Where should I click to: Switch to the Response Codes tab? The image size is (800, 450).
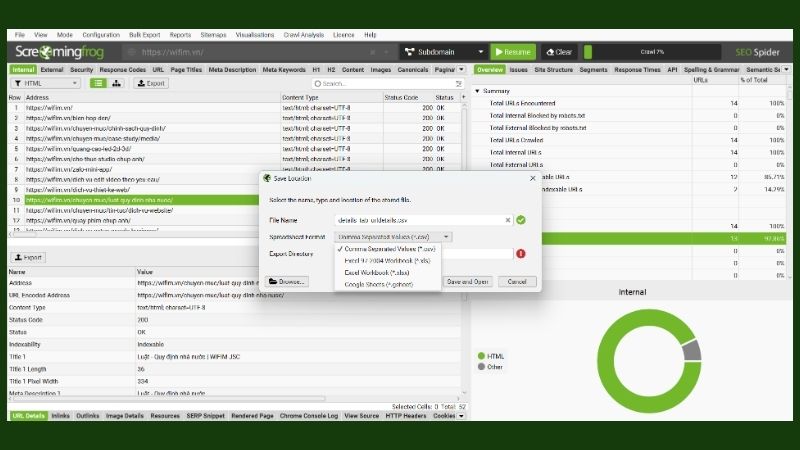[124, 70]
